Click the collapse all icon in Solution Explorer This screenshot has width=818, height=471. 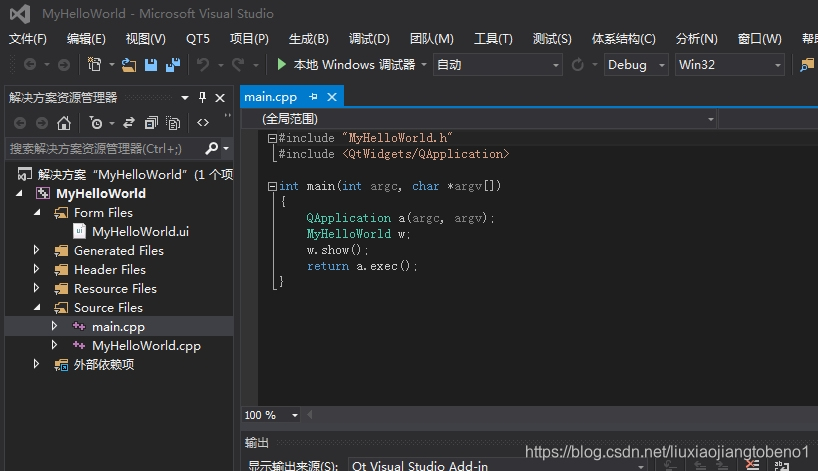151,123
